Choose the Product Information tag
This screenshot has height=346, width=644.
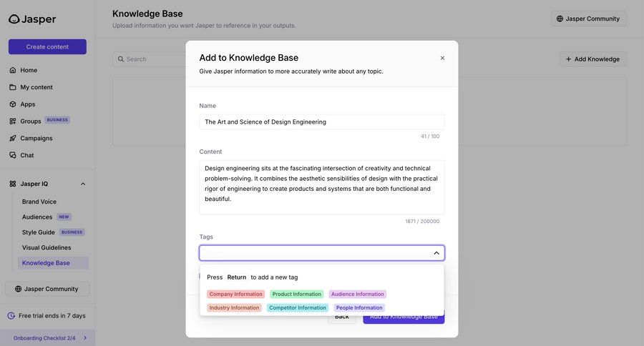296,295
